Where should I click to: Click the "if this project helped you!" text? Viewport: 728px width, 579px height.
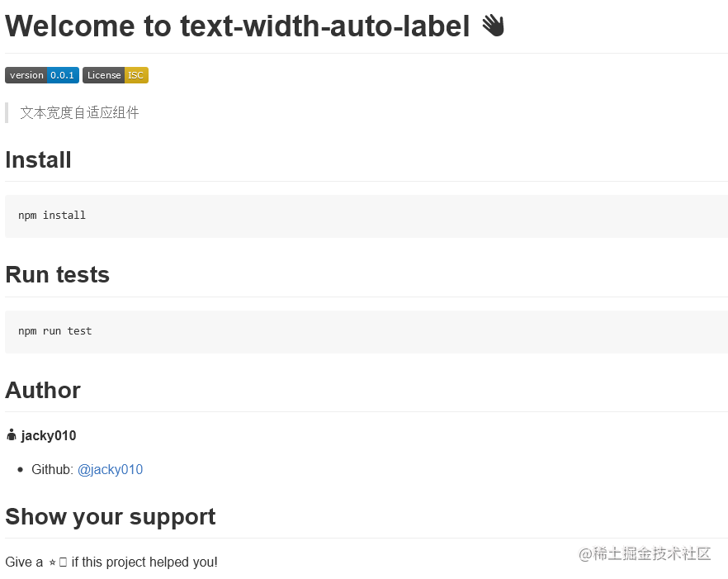click(x=144, y=562)
